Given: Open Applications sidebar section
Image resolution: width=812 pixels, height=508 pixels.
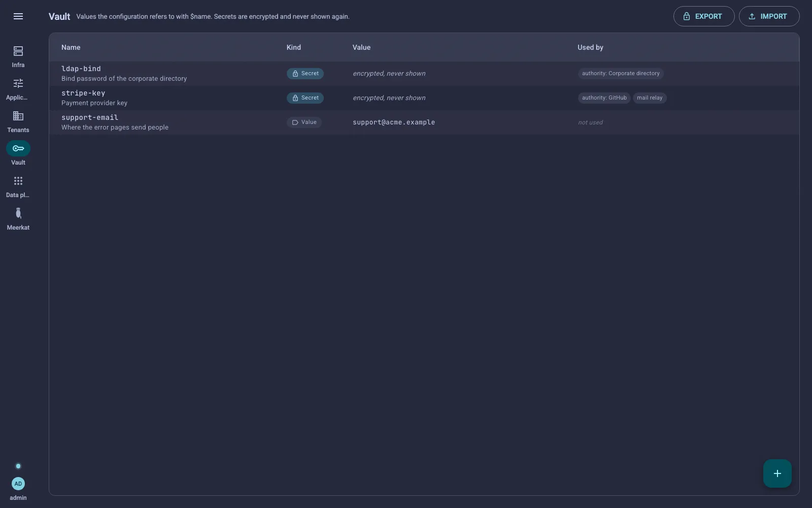Looking at the screenshot, I should pos(18,88).
